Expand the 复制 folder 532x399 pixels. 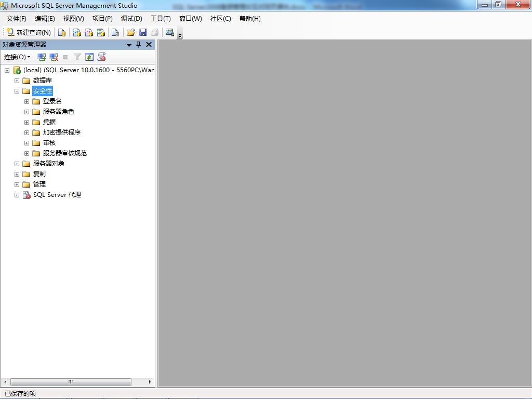click(x=17, y=174)
